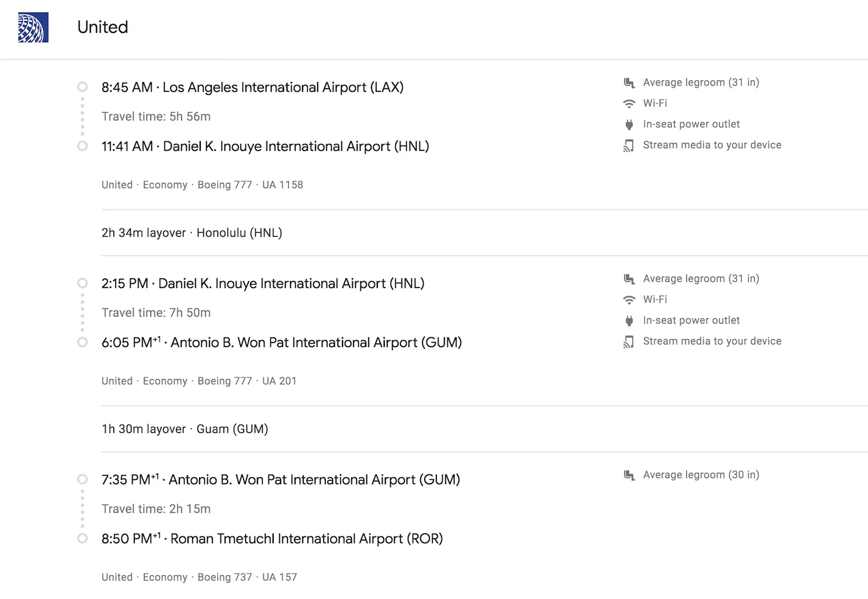Click the departure circle marker at 7:35 PM GUM
Image resolution: width=868 pixels, height=599 pixels.
83,479
